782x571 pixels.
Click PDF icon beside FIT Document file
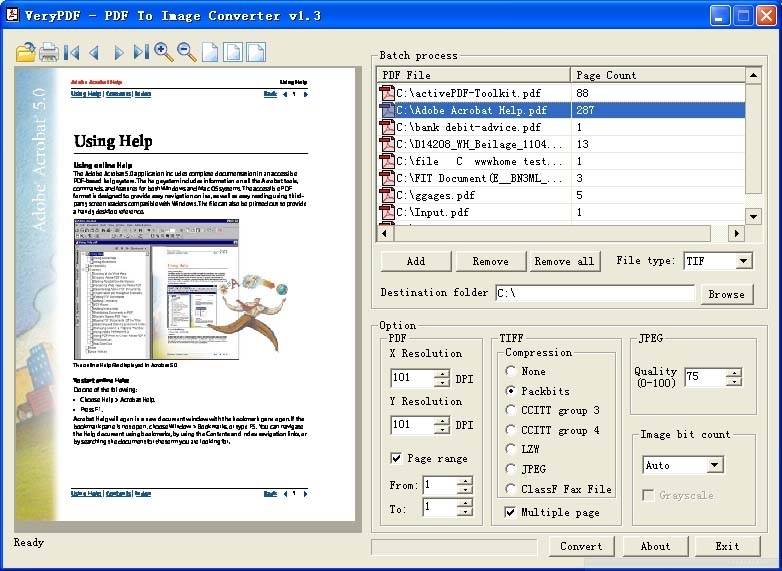point(387,178)
